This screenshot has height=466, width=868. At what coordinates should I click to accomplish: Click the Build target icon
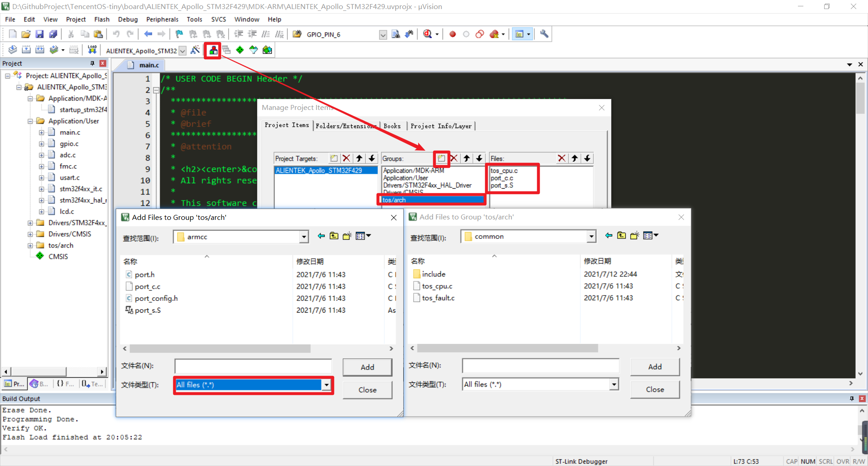click(26, 50)
